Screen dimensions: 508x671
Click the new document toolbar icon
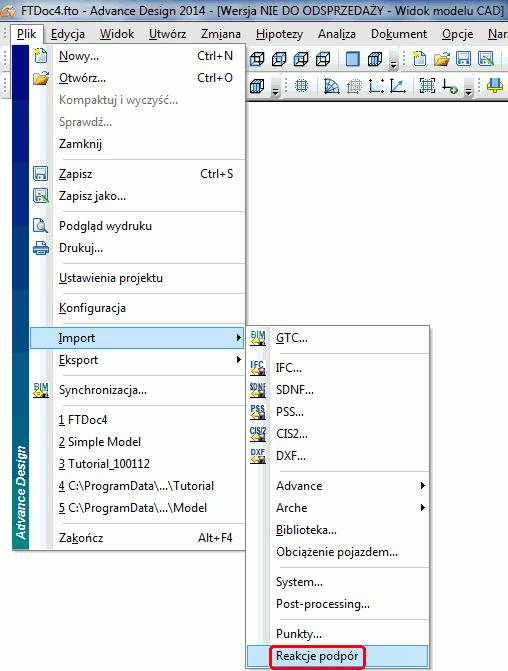pos(419,59)
